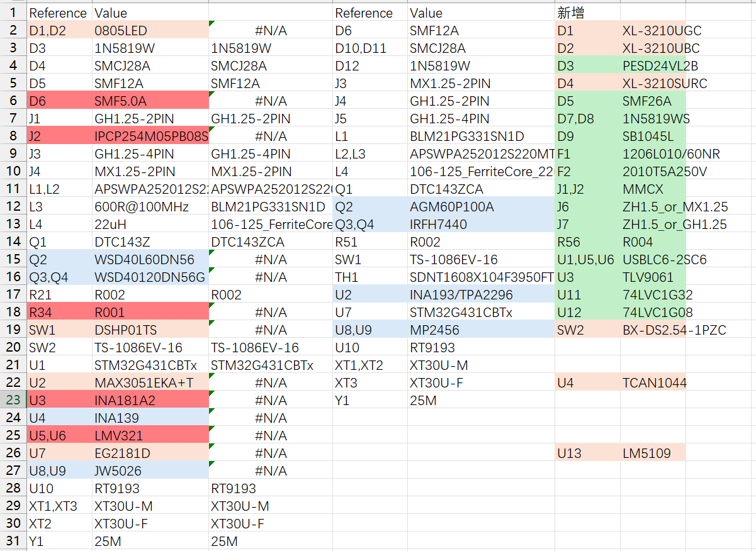Click cell 1206L010/60NR
The height and width of the screenshot is (551, 756).
pos(653,153)
